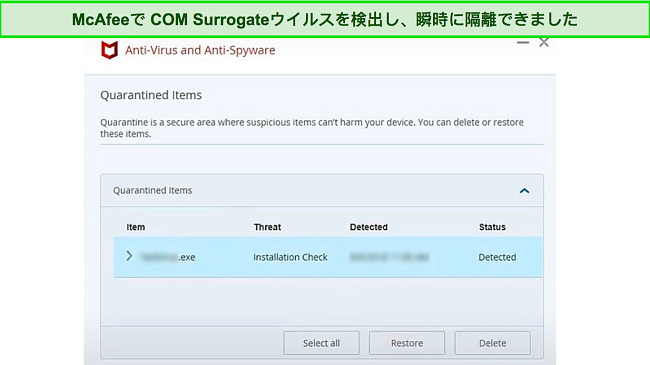
Task: Delete the selected quarantined item
Action: pos(492,343)
